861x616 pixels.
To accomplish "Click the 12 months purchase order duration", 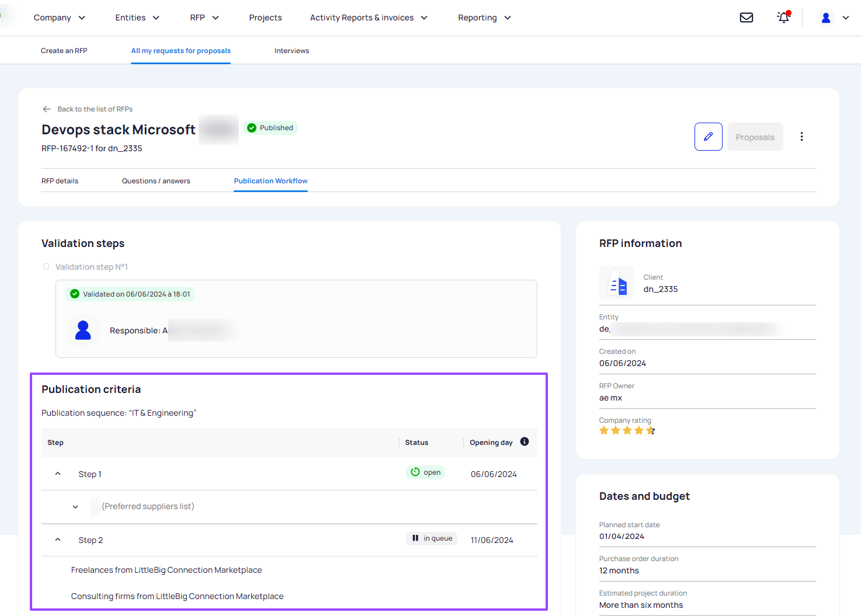I will coord(619,570).
